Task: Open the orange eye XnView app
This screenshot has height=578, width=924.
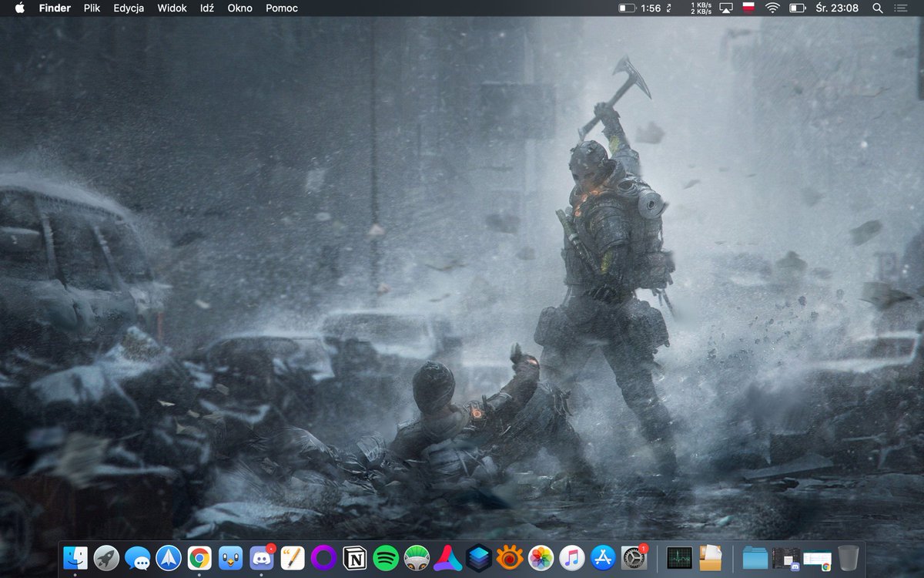Action: 510,557
